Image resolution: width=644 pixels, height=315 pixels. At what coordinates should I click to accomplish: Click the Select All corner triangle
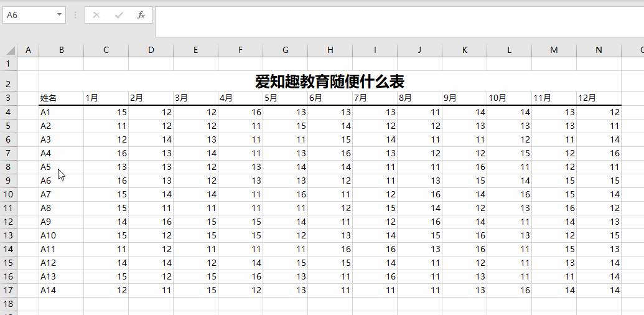coord(11,50)
